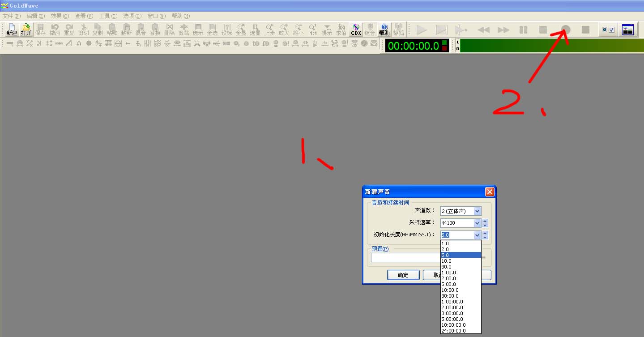Click the 帮助 (Help) toolbar icon
This screenshot has height=337, width=644.
(384, 30)
